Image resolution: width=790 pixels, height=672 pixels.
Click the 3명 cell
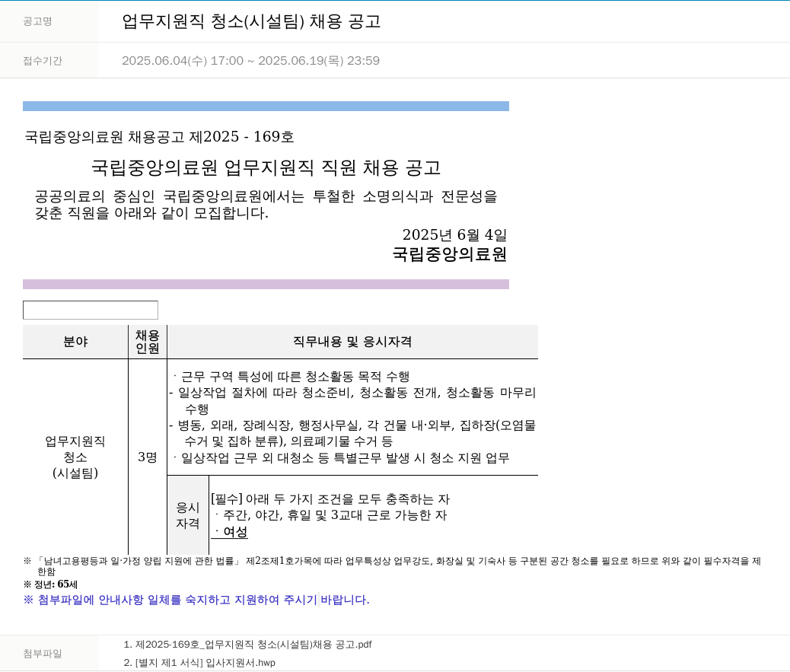(147, 457)
